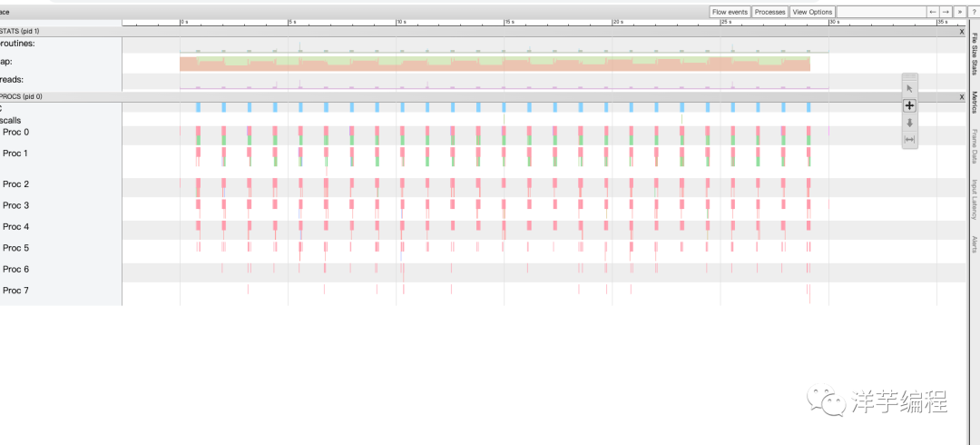Screen dimensions: 980x445
Task: Click the 35 s mark on the time ruler
Action: click(x=941, y=22)
